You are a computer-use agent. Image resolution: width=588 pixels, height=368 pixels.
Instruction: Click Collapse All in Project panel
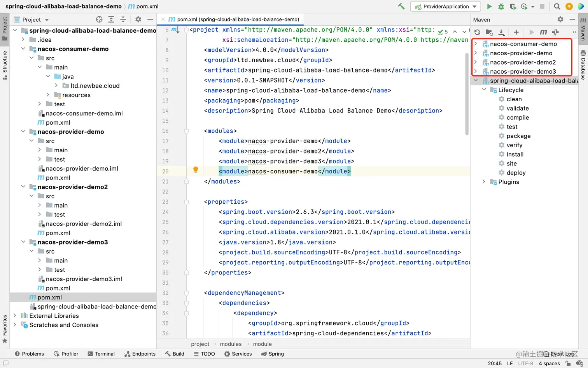point(123,19)
